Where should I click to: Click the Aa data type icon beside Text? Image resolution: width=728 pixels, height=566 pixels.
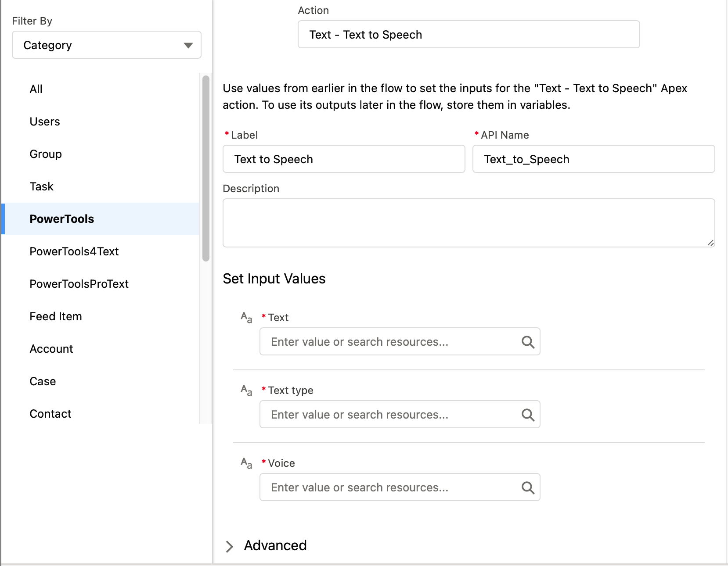(x=246, y=317)
